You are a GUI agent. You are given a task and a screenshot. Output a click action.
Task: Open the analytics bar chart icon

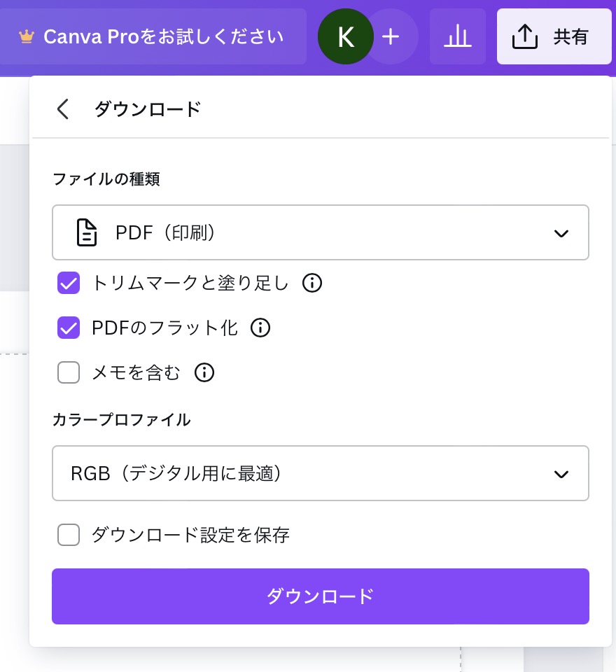[x=458, y=36]
